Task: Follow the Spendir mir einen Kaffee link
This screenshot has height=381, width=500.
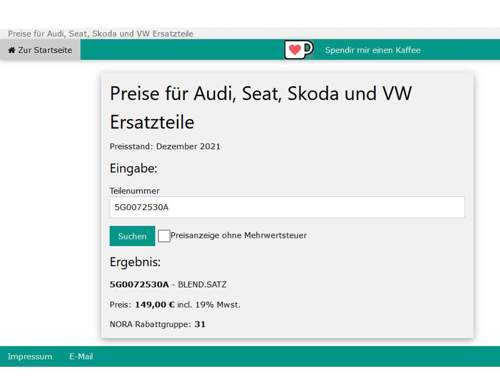Action: [373, 50]
